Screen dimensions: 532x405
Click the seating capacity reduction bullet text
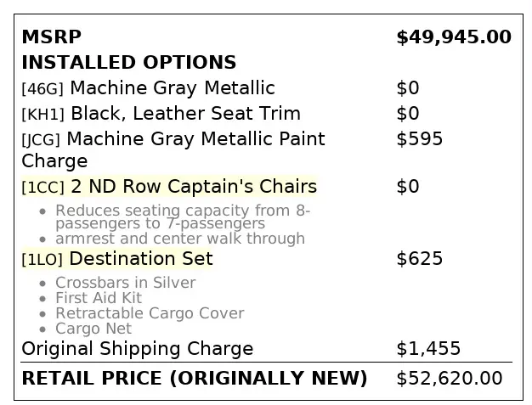point(183,217)
